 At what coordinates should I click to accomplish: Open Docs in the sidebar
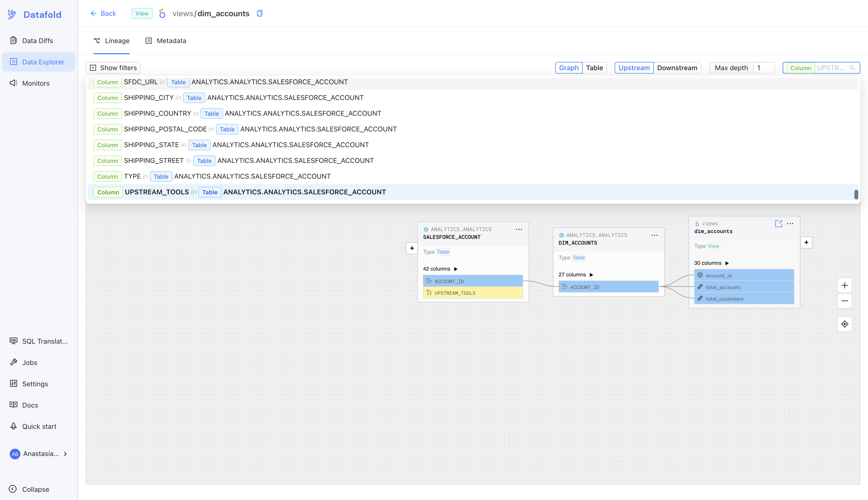[x=39, y=405]
